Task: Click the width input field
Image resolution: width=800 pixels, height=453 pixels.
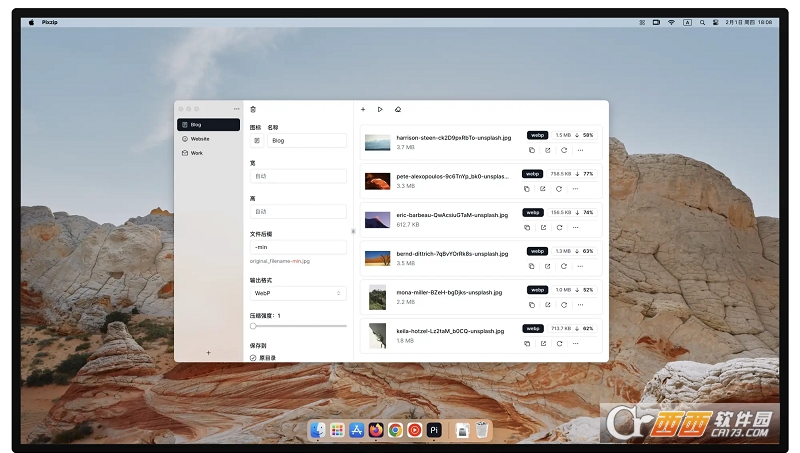Action: [x=298, y=176]
